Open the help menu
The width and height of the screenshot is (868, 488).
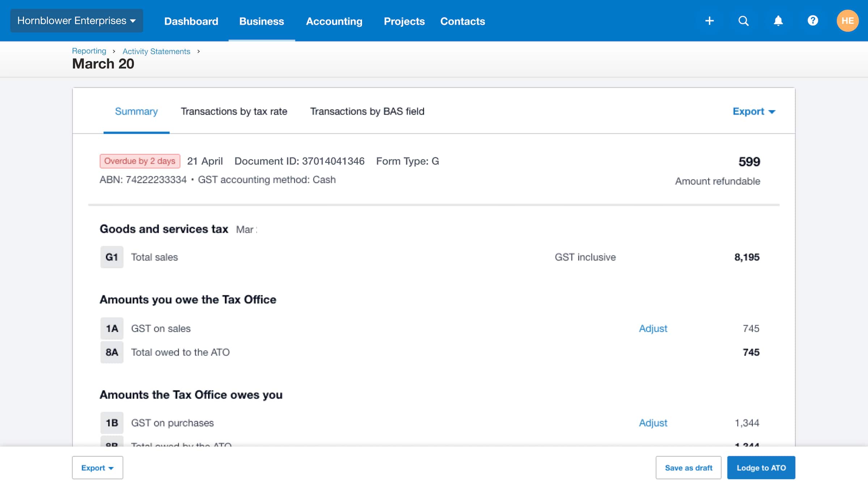tap(813, 21)
